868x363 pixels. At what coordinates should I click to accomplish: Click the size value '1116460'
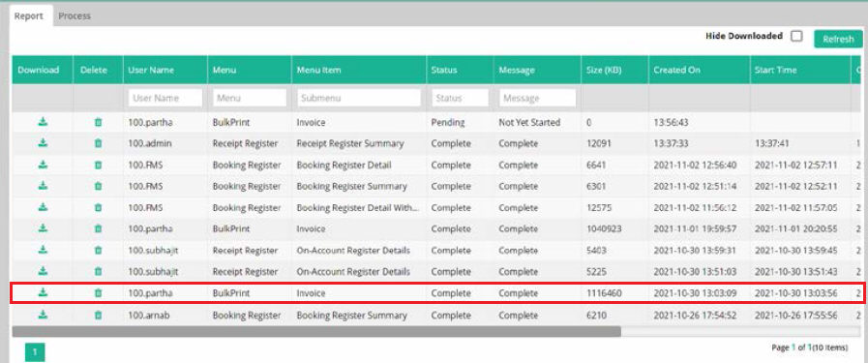(x=604, y=293)
